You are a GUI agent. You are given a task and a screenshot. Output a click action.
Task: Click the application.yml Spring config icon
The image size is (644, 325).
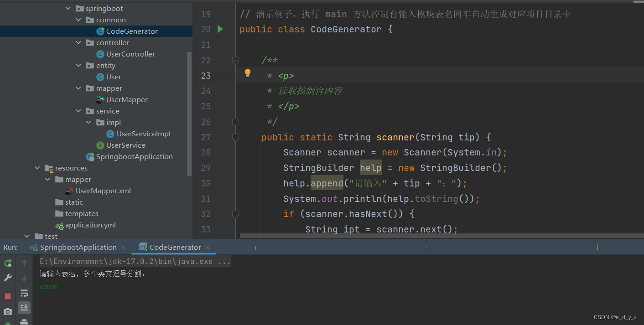[x=59, y=225]
